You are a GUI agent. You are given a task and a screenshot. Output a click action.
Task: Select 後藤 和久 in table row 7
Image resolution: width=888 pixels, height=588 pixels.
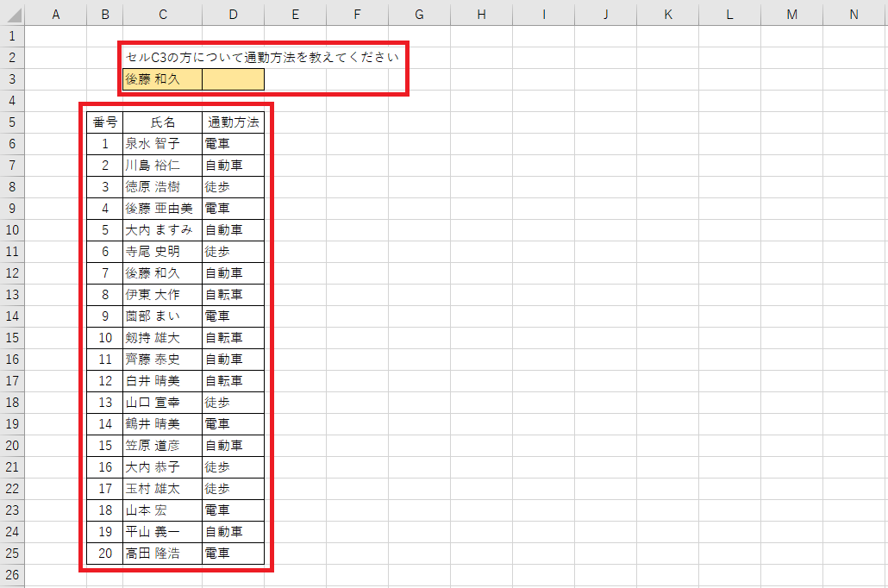(153, 273)
